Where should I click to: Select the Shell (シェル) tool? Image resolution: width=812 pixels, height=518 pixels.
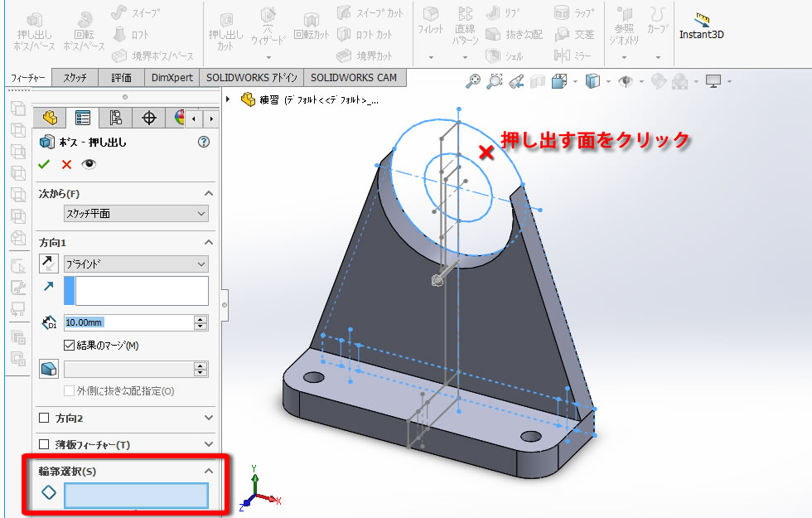(505, 56)
